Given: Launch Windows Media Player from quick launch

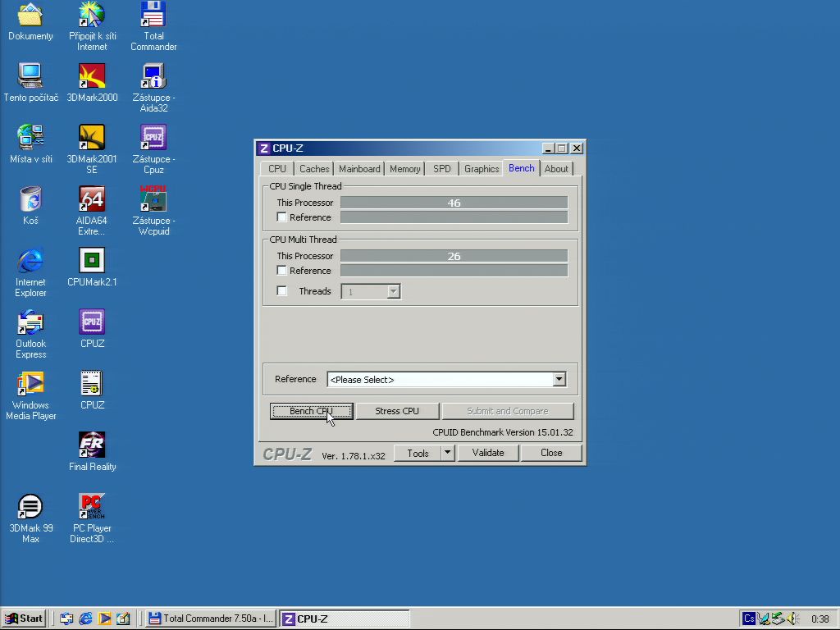Looking at the screenshot, I should click(104, 619).
